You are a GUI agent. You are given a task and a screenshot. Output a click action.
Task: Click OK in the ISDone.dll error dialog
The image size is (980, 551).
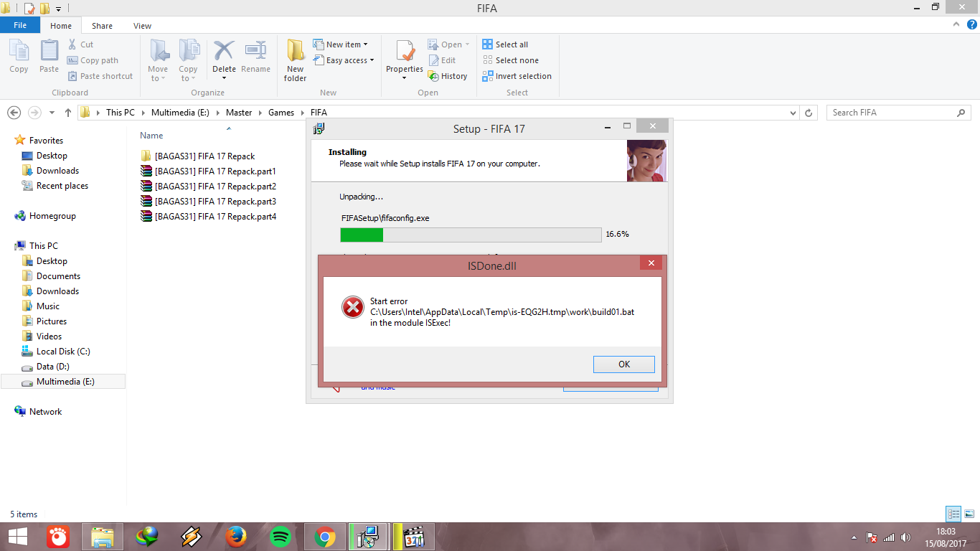point(623,364)
